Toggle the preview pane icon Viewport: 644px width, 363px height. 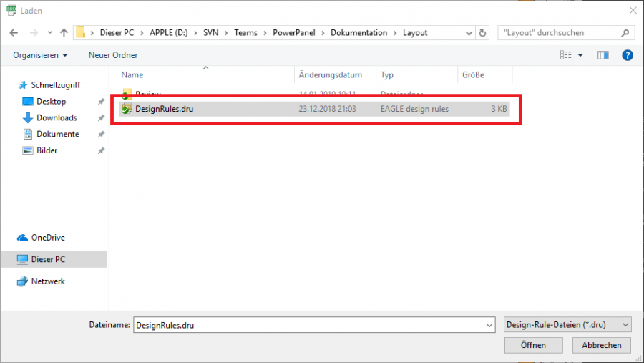tap(602, 55)
